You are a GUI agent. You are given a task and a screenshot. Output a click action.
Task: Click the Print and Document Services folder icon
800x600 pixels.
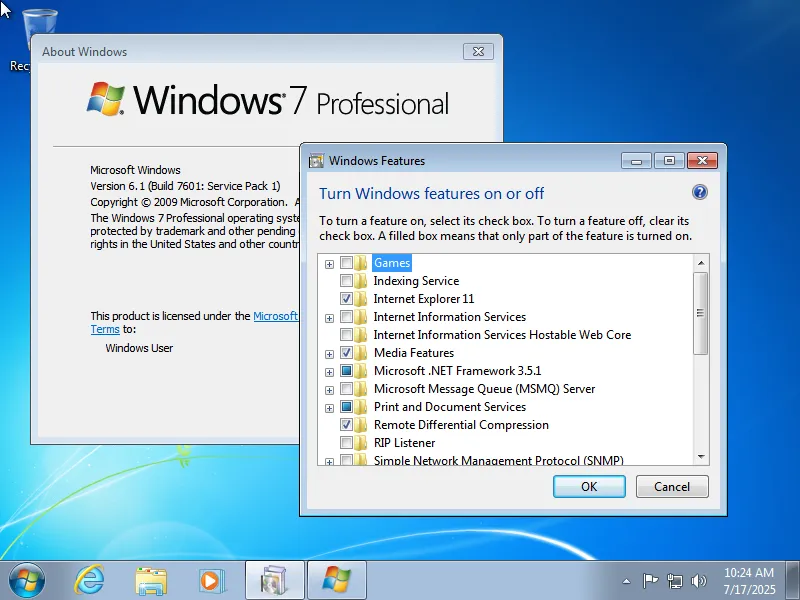click(361, 407)
